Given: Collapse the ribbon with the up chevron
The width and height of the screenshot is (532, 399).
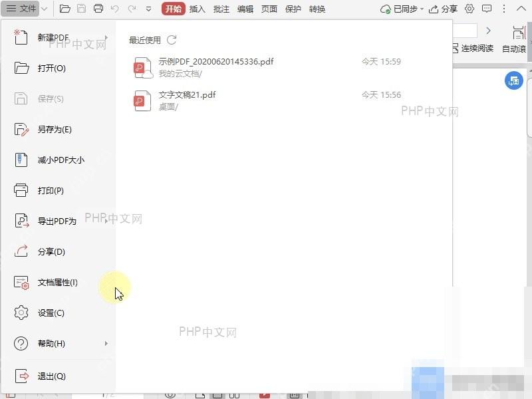Looking at the screenshot, I should point(521,9).
